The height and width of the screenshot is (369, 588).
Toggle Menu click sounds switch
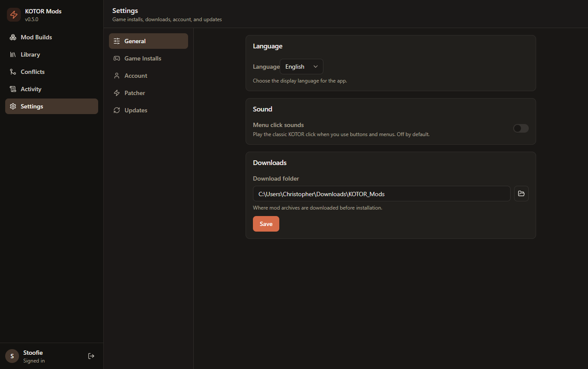[x=521, y=128]
